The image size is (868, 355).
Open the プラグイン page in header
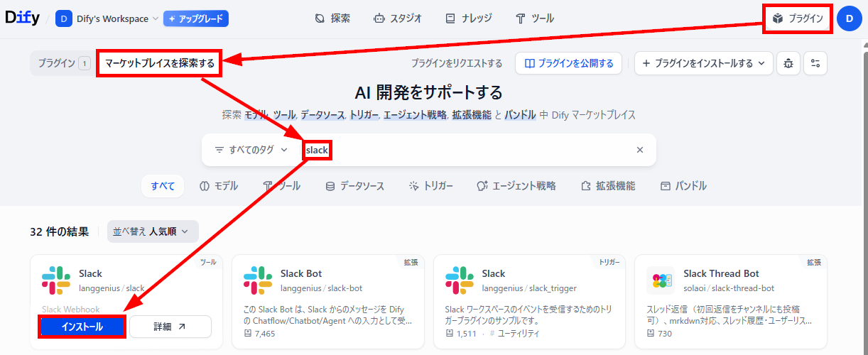click(797, 18)
